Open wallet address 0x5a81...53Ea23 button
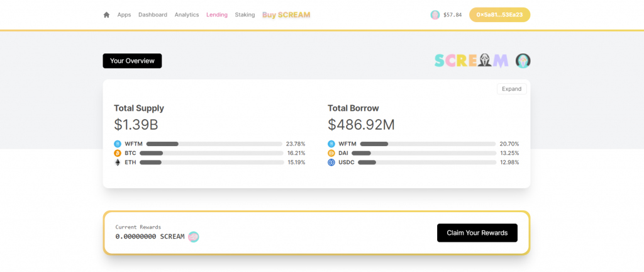 499,14
